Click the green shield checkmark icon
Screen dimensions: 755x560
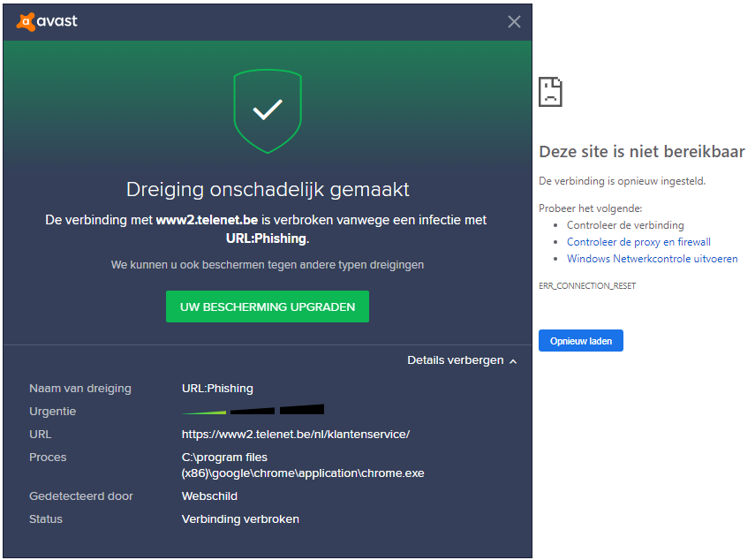pyautogui.click(x=268, y=111)
